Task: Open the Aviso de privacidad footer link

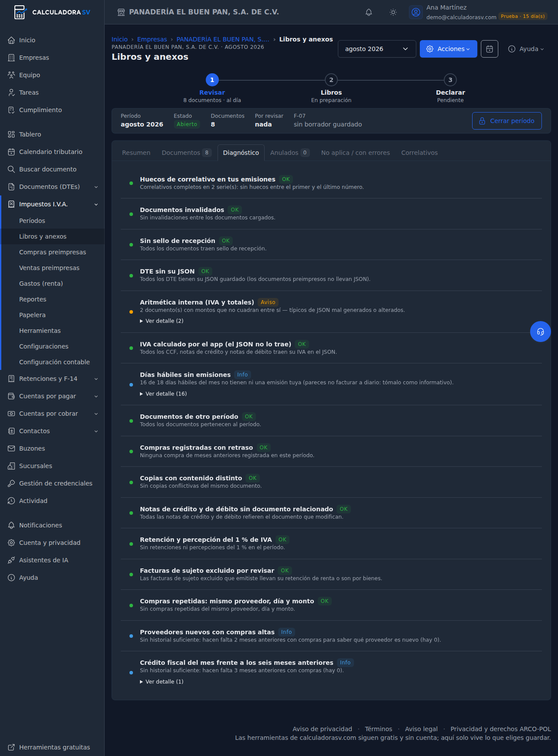Action: 322,729
